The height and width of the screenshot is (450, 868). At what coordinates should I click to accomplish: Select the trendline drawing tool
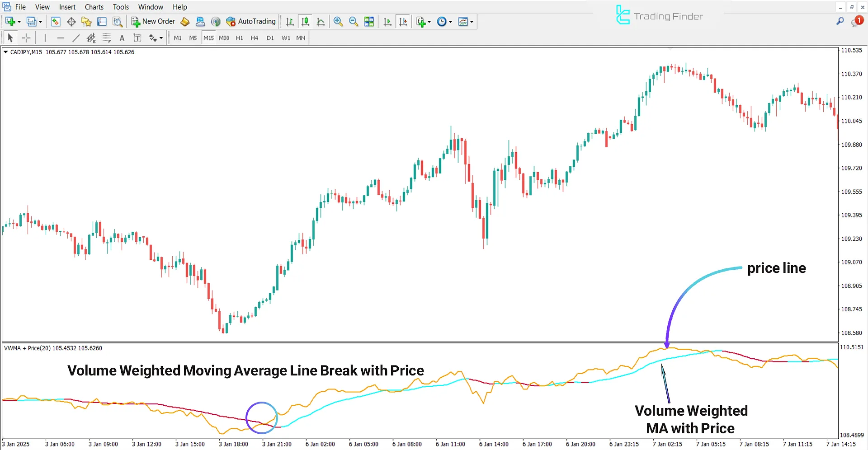[76, 38]
